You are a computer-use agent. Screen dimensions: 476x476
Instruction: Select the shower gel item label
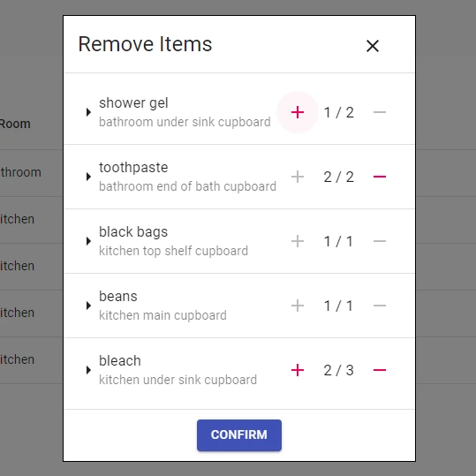click(x=133, y=103)
